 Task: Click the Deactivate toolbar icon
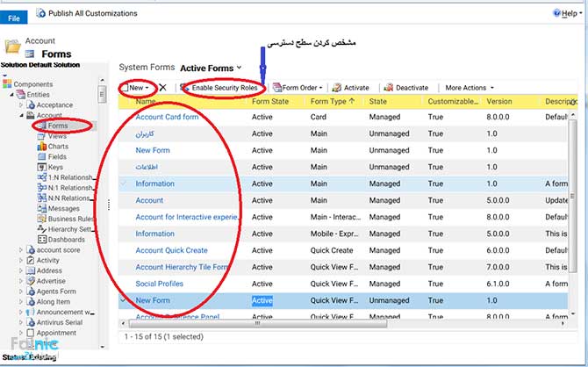tap(389, 88)
